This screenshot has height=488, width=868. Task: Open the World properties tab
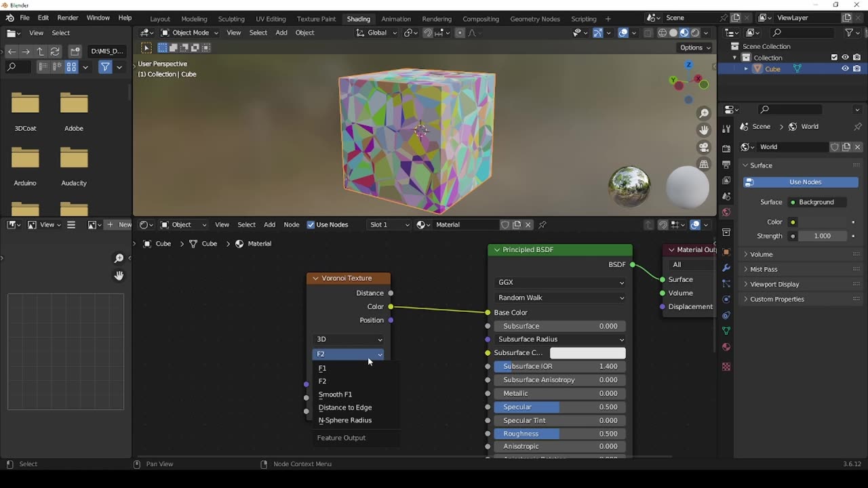click(726, 212)
